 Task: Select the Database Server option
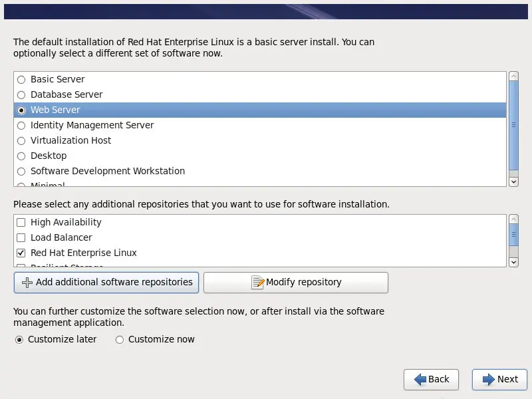click(21, 95)
